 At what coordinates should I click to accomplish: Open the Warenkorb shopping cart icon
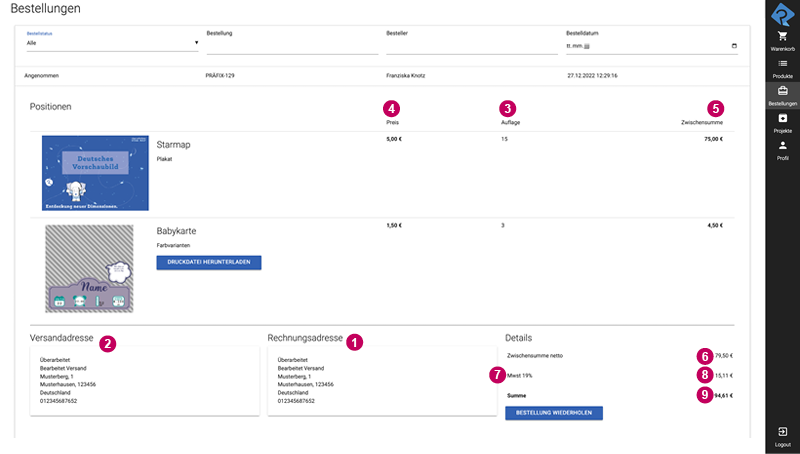(x=782, y=36)
